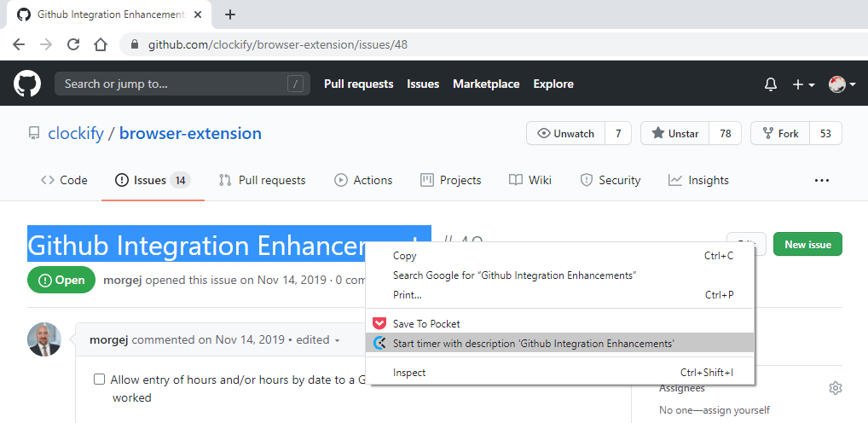This screenshot has width=868, height=423.
Task: Click the assign yourself link
Action: (x=738, y=410)
